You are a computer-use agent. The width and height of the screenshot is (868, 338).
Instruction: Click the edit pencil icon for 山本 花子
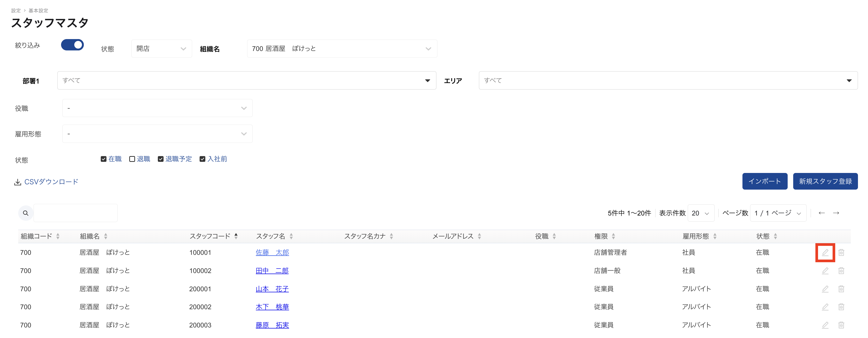coord(825,289)
